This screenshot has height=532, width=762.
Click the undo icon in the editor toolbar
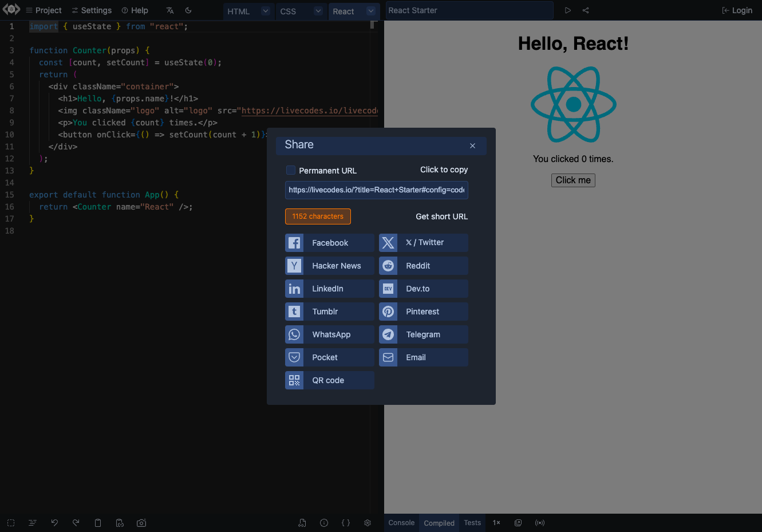54,523
